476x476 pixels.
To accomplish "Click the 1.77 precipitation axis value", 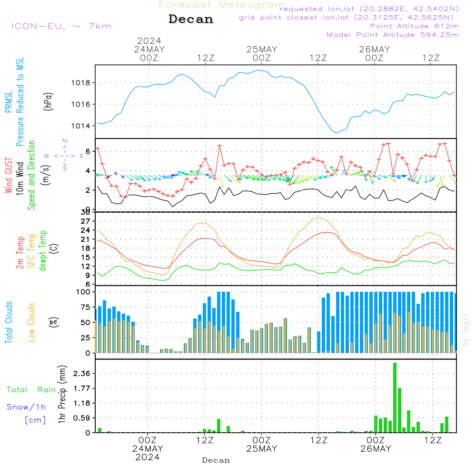I will point(82,388).
